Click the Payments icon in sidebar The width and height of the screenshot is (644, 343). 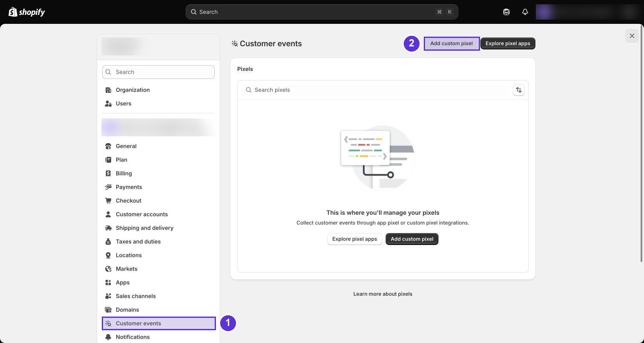click(108, 187)
